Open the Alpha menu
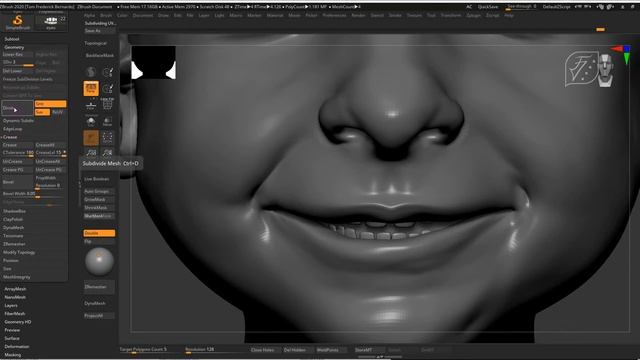The height and width of the screenshot is (360, 640). [x=89, y=16]
